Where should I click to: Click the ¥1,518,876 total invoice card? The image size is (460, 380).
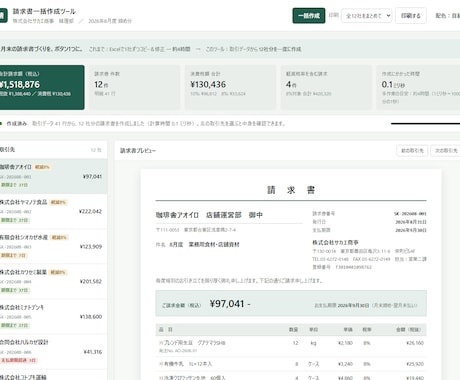pyautogui.click(x=42, y=87)
